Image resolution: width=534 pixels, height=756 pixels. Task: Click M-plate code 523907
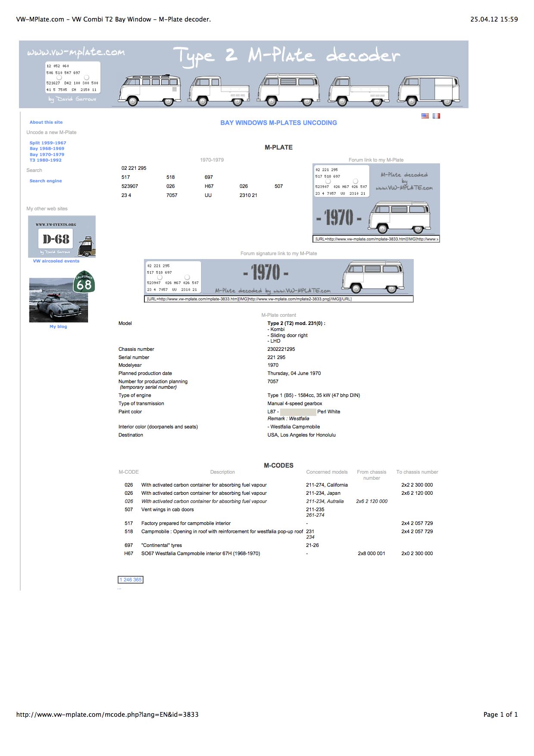coord(130,187)
